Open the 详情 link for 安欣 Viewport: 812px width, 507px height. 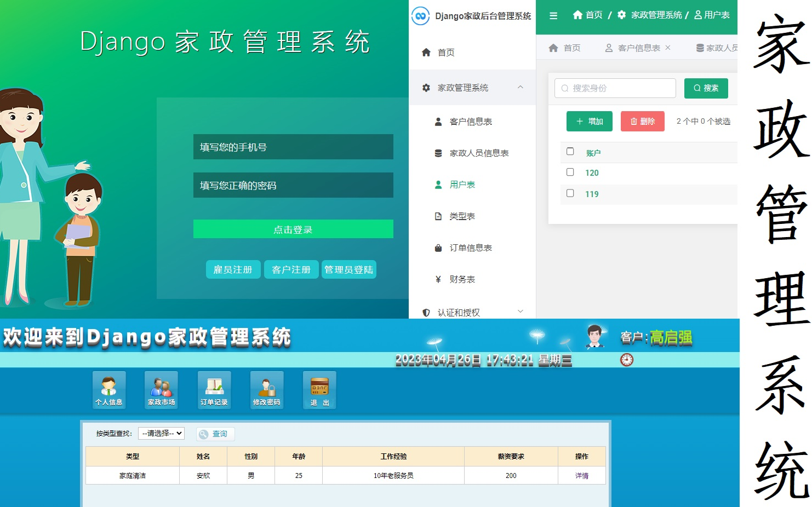(582, 476)
